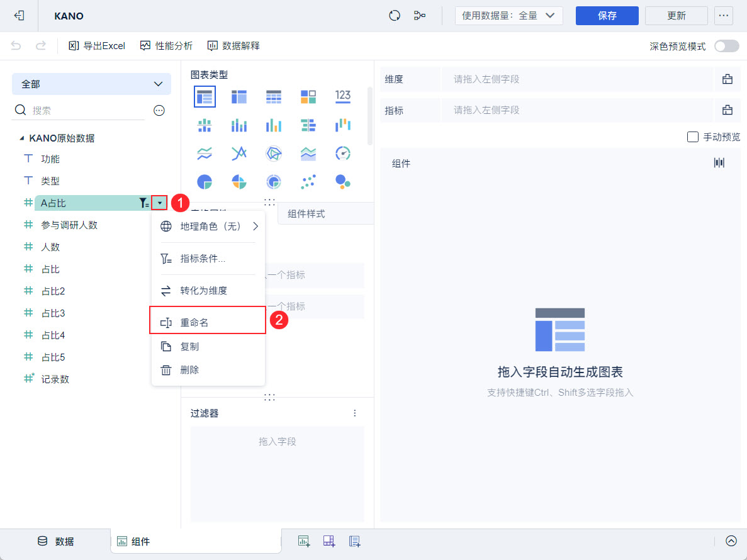
Task: Open the data lineage flow icon
Action: tap(419, 16)
